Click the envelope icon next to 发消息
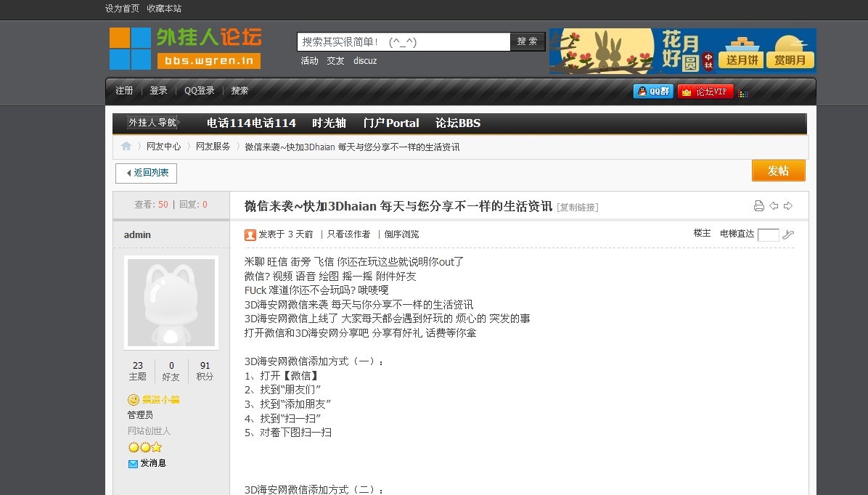The width and height of the screenshot is (868, 495). (133, 464)
